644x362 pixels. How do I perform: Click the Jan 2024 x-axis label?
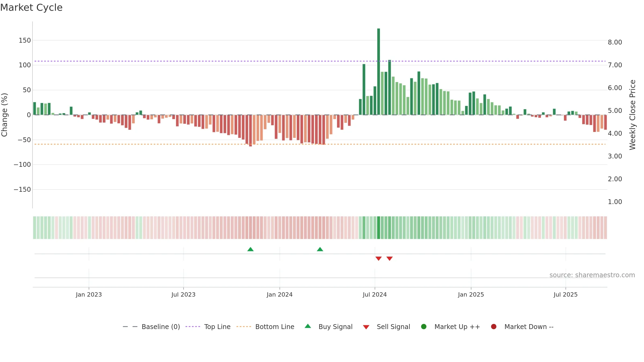[280, 294]
